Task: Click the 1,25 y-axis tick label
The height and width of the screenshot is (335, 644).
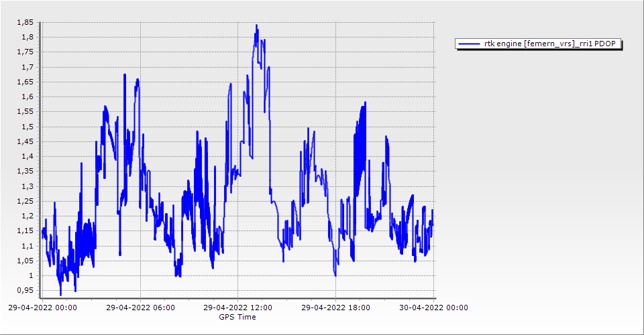Action: click(x=25, y=201)
